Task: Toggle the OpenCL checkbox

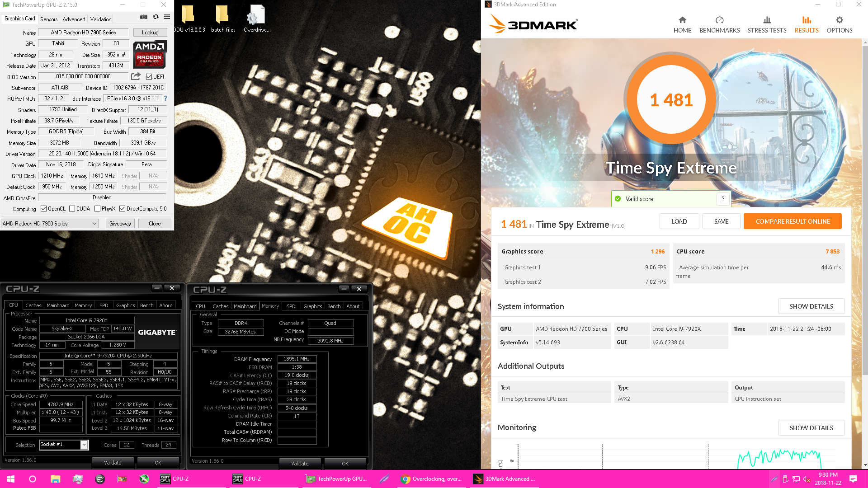Action: (44, 209)
